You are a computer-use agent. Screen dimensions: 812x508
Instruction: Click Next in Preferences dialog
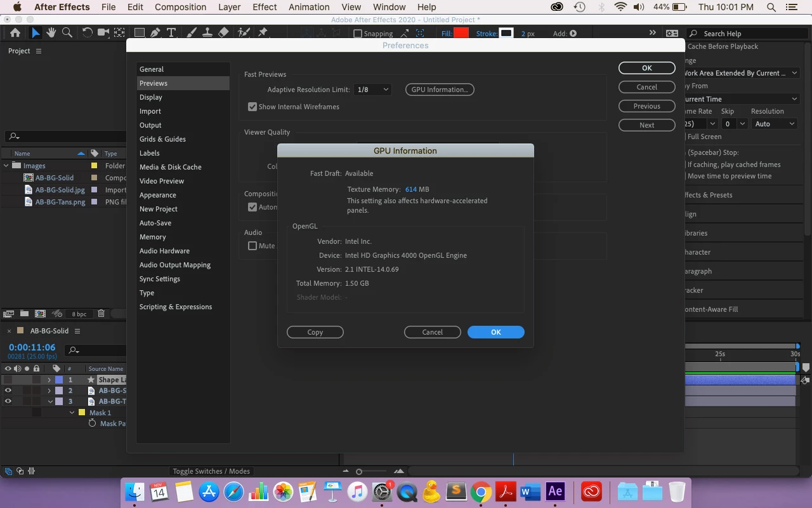[647, 125]
